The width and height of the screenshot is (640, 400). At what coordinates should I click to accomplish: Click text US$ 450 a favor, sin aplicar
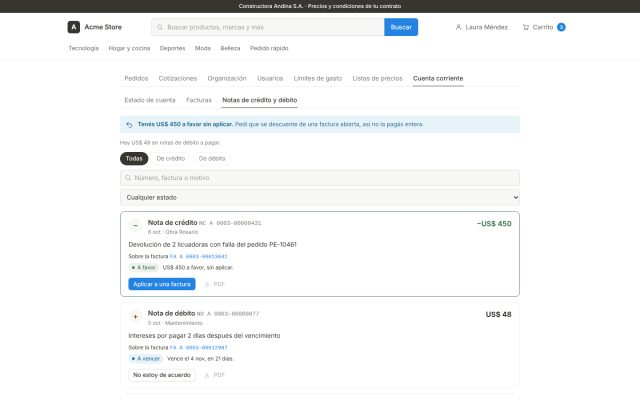tap(198, 267)
